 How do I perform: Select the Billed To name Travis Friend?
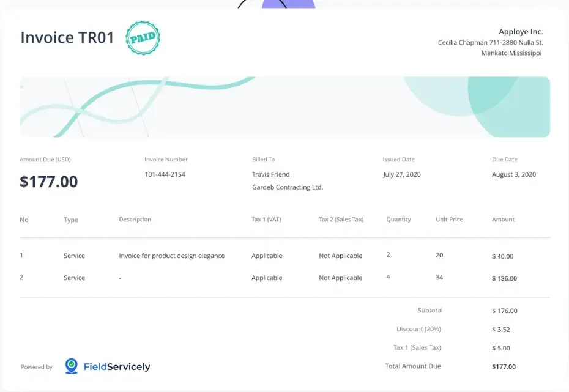tap(271, 174)
